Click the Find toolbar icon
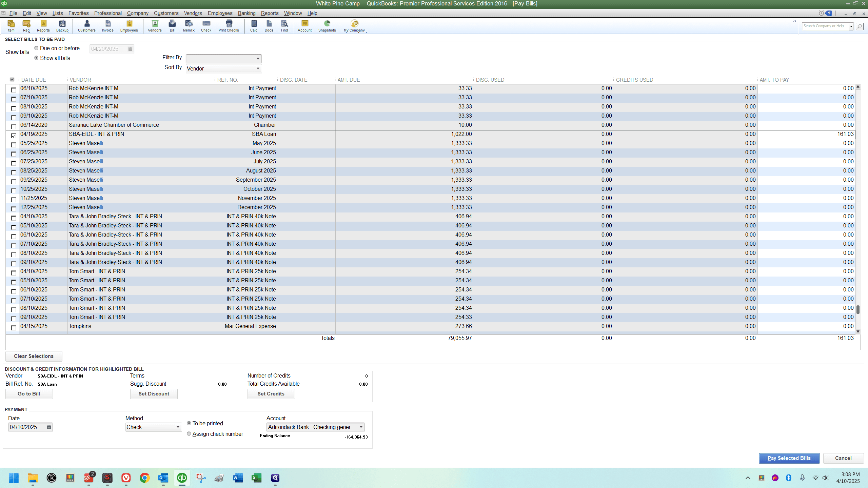868x488 pixels. (284, 26)
